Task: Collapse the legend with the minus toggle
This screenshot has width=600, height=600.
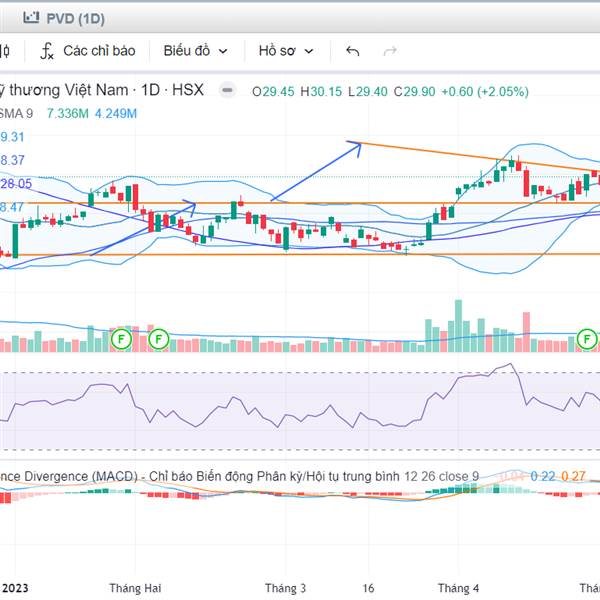Action: (227, 90)
